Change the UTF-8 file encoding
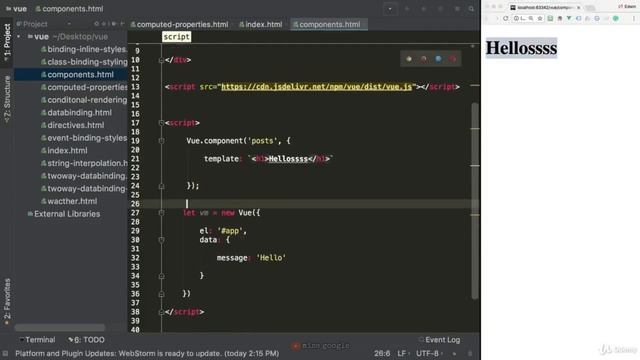Image resolution: width=640 pixels, height=360 pixels. tap(429, 353)
